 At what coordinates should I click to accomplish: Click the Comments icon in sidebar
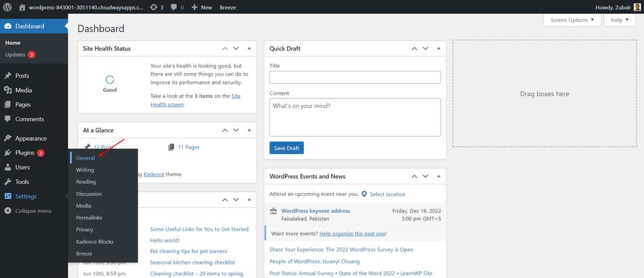coord(8,119)
